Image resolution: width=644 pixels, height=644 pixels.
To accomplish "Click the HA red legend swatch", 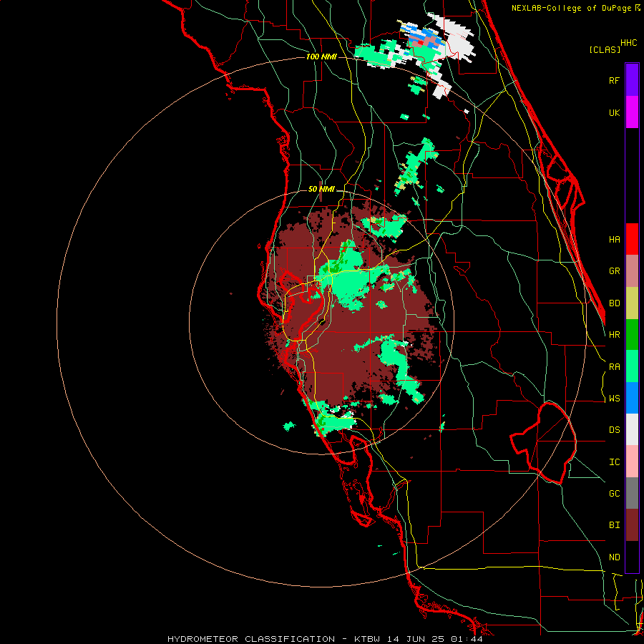I will pos(632,239).
